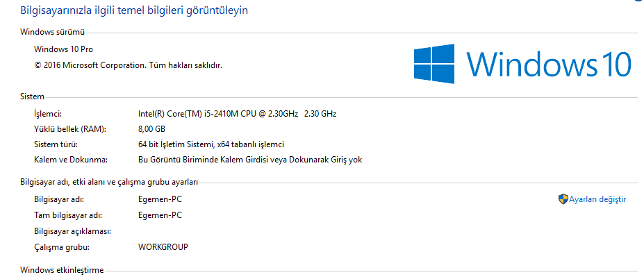Select the Tam bilgisayar adı value
Image resolution: width=644 pixels, height=277 pixels.
160,215
